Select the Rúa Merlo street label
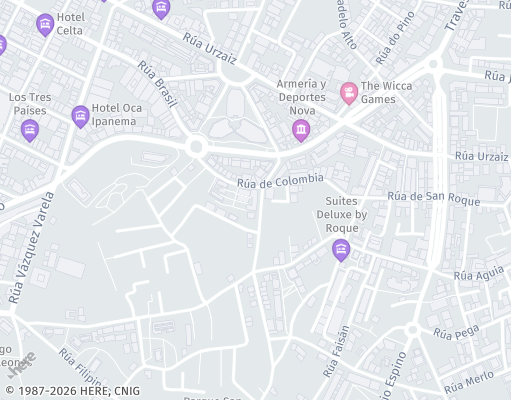 pyautogui.click(x=469, y=382)
